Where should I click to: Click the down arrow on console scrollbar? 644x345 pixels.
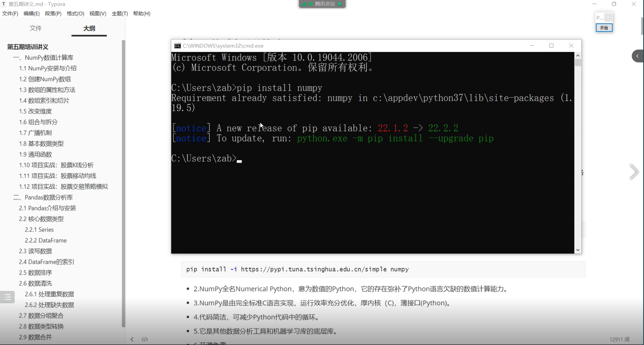pyautogui.click(x=578, y=249)
